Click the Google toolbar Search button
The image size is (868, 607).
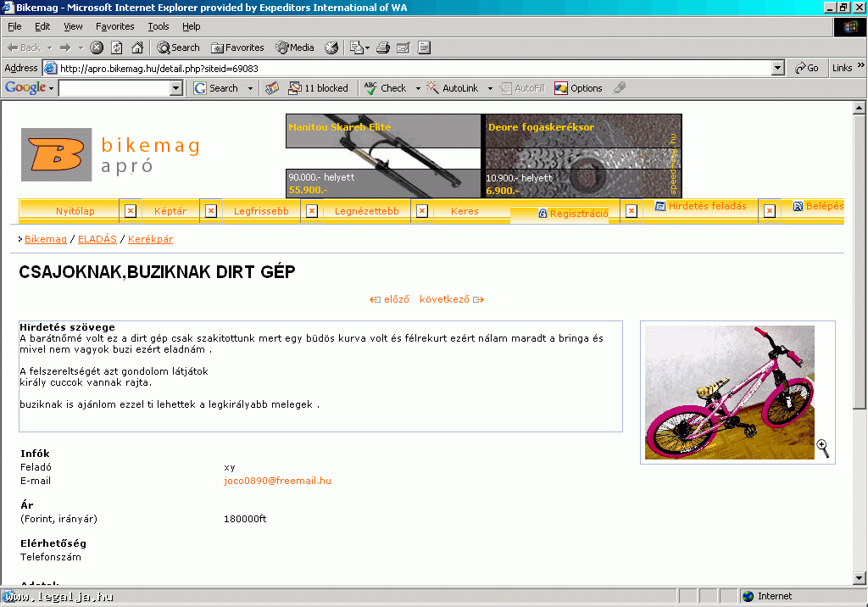point(216,88)
